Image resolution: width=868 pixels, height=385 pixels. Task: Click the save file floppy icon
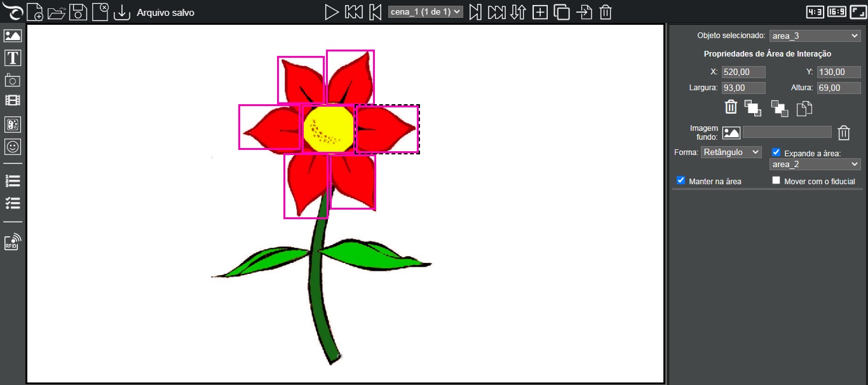coord(78,12)
